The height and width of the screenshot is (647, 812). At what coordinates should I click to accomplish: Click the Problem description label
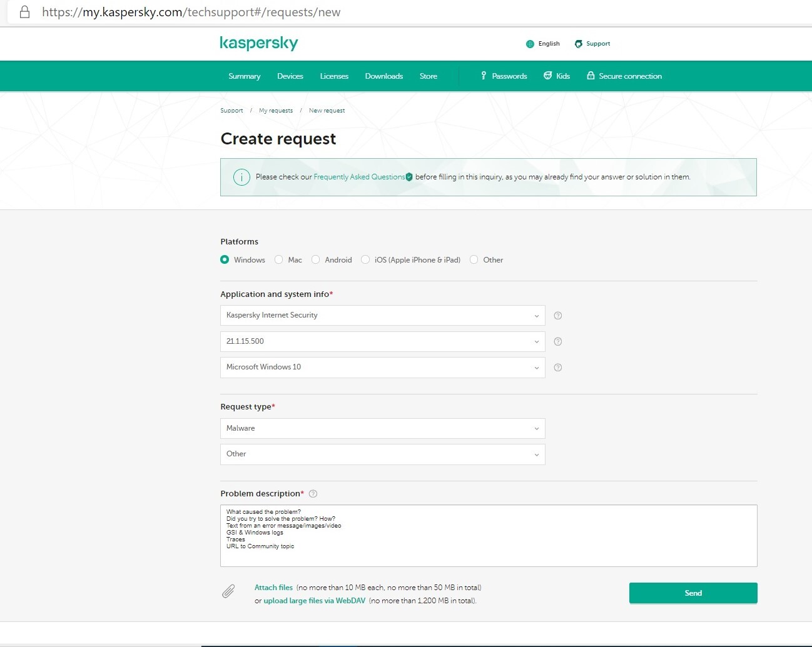click(260, 494)
